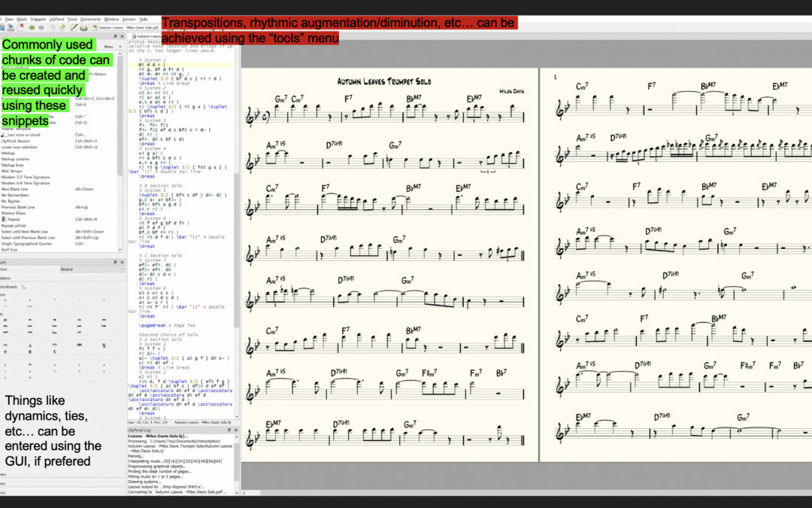The width and height of the screenshot is (812, 508).
Task: Select the 'Markup column' snippet
Action: [x=15, y=159]
